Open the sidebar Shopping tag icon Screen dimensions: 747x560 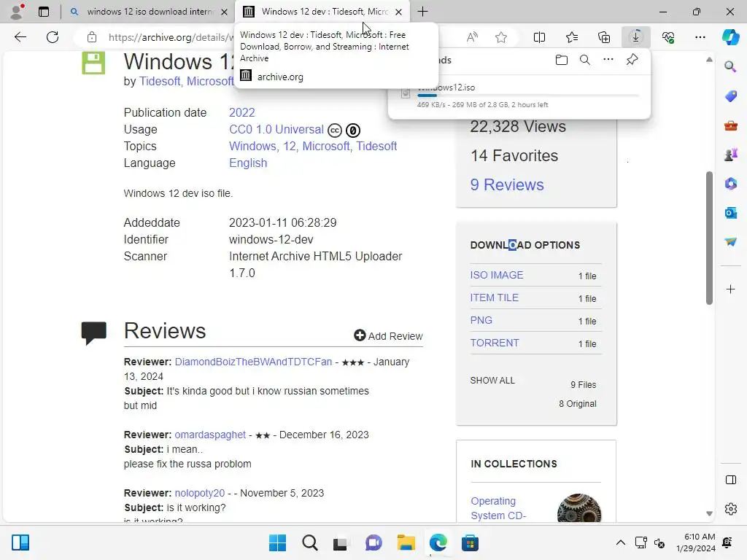click(x=730, y=96)
